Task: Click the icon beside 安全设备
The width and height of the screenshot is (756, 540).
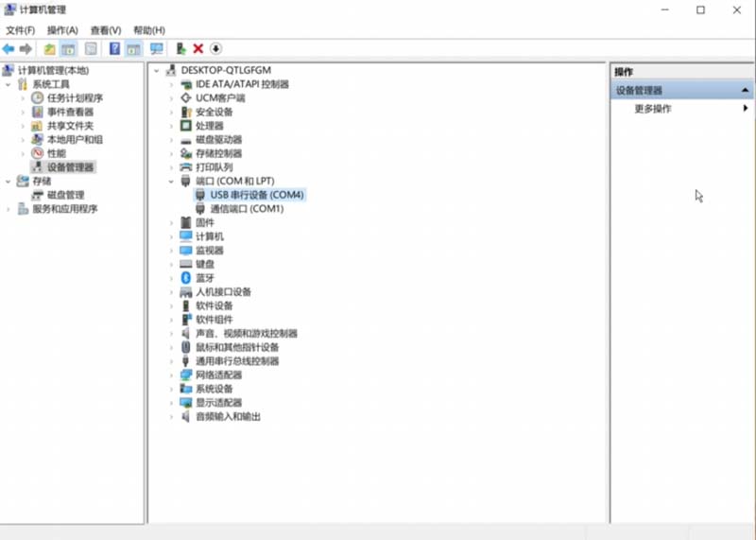Action: (x=185, y=112)
